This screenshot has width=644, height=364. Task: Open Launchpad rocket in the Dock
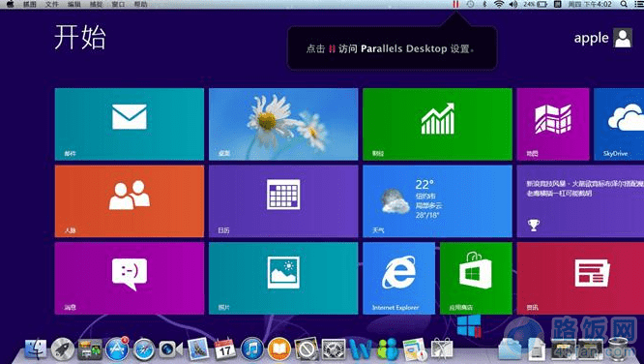click(63, 349)
